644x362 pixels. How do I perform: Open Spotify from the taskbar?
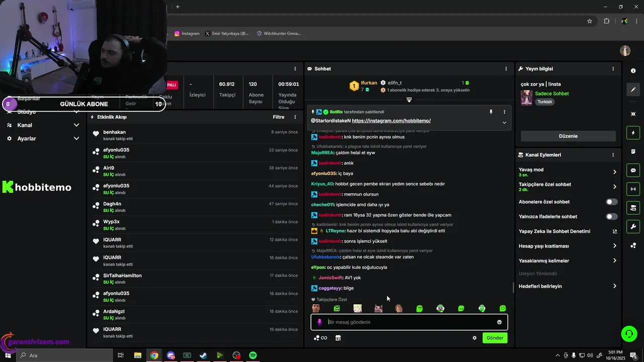point(253,355)
